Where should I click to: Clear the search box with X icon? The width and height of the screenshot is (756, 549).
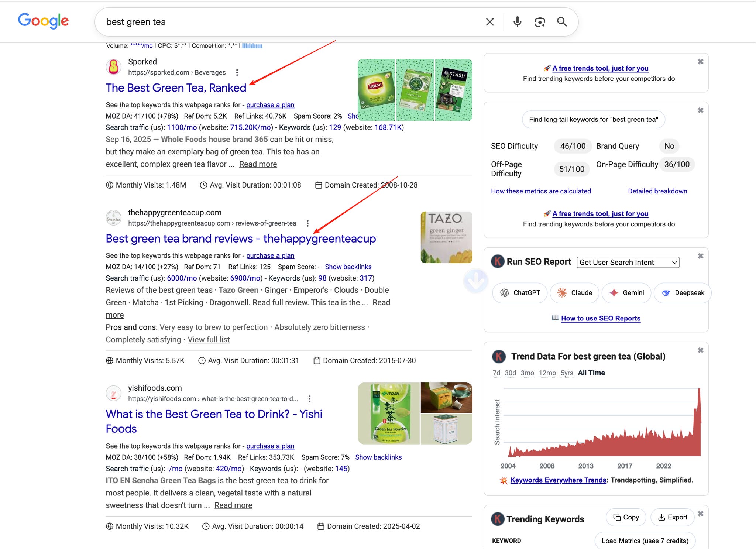490,22
